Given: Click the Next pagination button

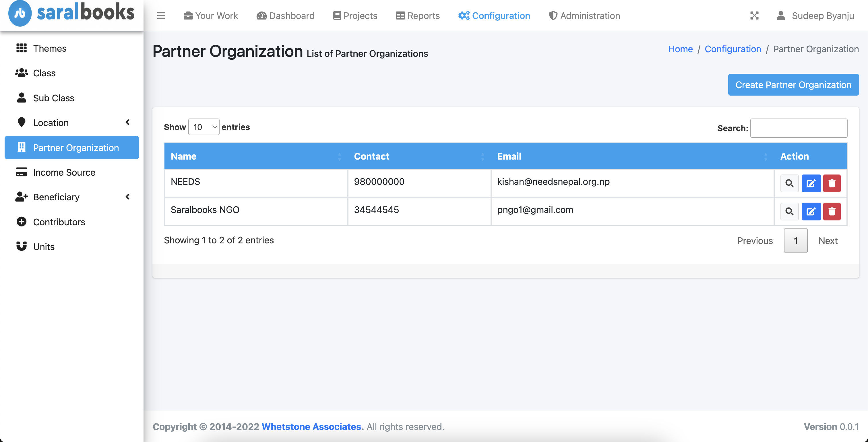Looking at the screenshot, I should click(x=828, y=241).
